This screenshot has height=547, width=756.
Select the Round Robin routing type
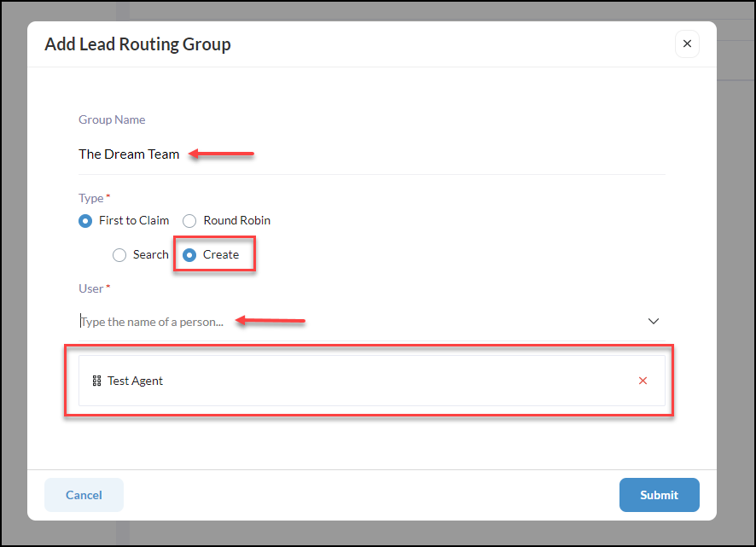189,220
